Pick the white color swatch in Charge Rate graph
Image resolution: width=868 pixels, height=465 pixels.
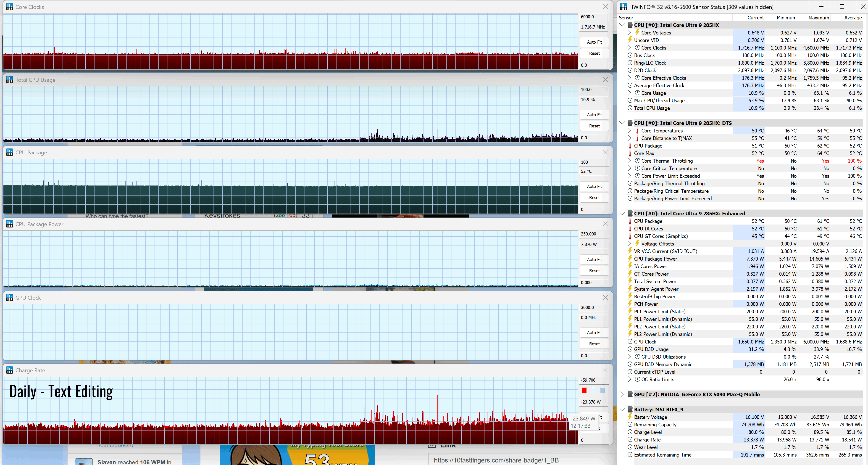click(x=593, y=390)
